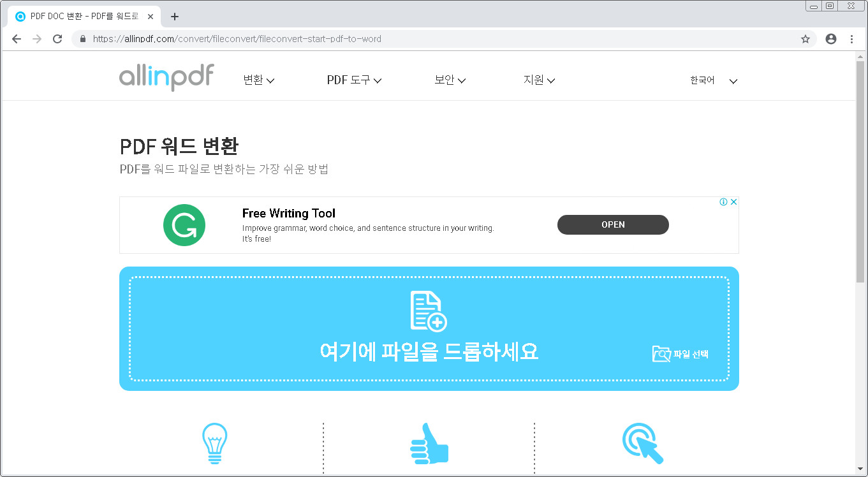Expand the 보안 menu
Image resolution: width=868 pixels, height=477 pixels.
coord(450,80)
